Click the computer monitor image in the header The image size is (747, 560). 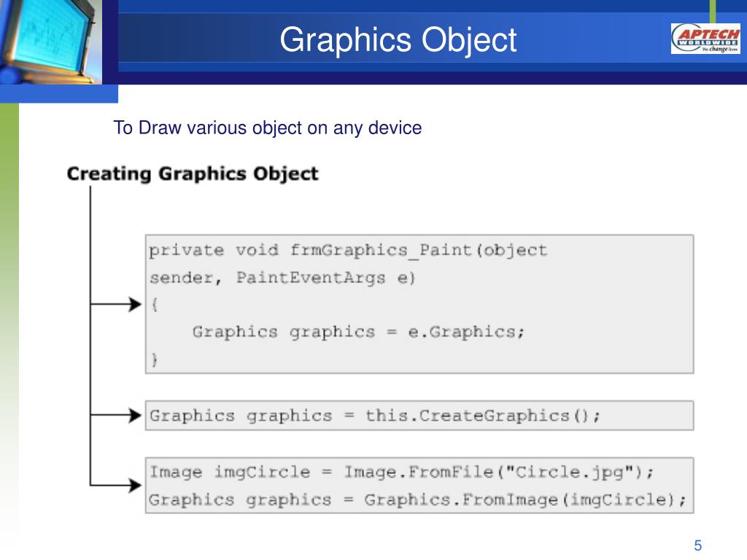tap(50, 42)
